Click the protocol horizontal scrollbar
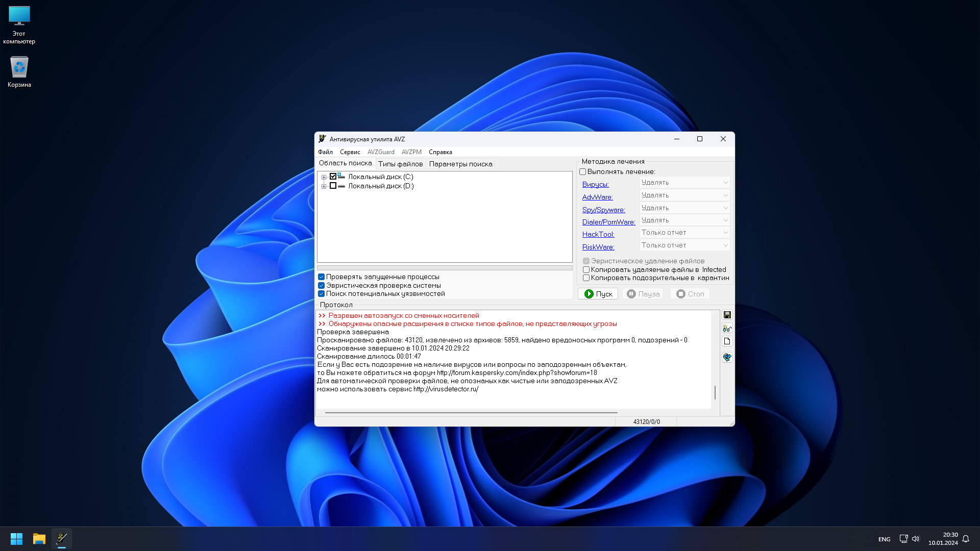This screenshot has height=551, width=980. coord(471,412)
